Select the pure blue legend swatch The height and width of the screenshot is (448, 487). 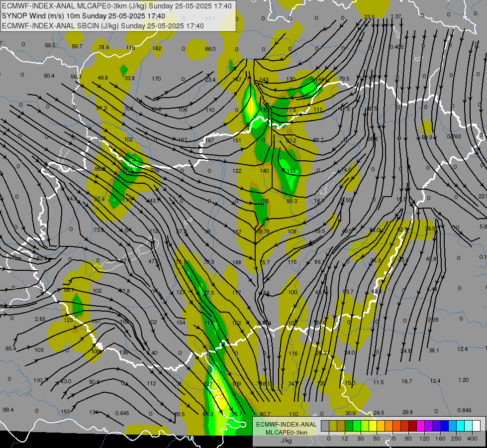(445, 426)
